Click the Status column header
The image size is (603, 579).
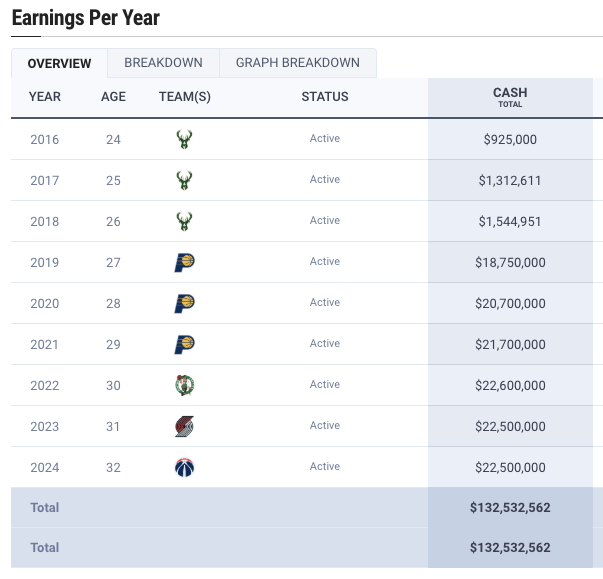click(x=325, y=97)
